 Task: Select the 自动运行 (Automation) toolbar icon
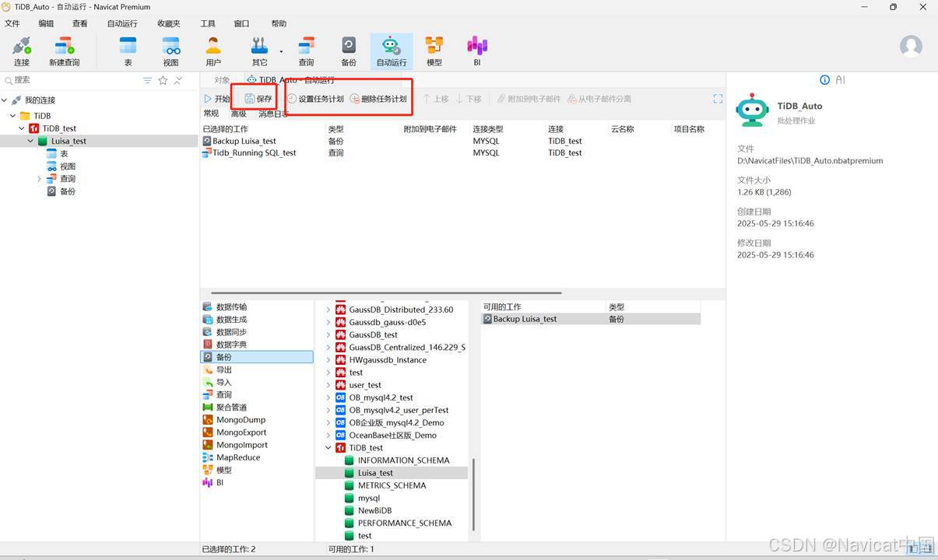(x=392, y=51)
